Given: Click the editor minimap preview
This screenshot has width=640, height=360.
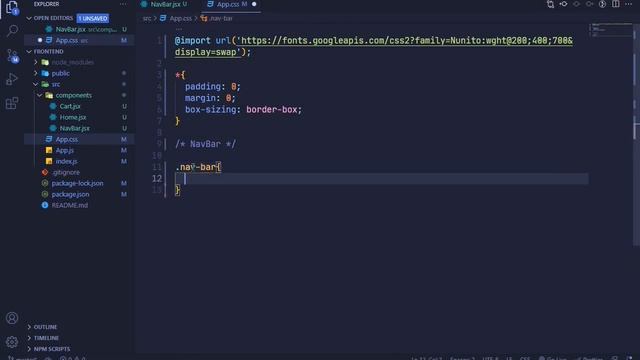Looking at the screenshot, I should [611, 31].
